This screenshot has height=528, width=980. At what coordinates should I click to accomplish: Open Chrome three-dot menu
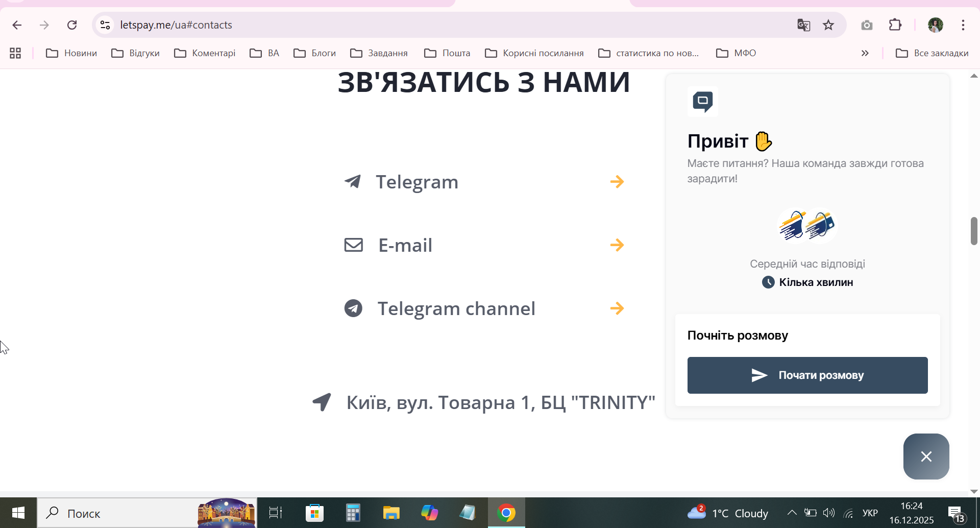click(x=963, y=25)
